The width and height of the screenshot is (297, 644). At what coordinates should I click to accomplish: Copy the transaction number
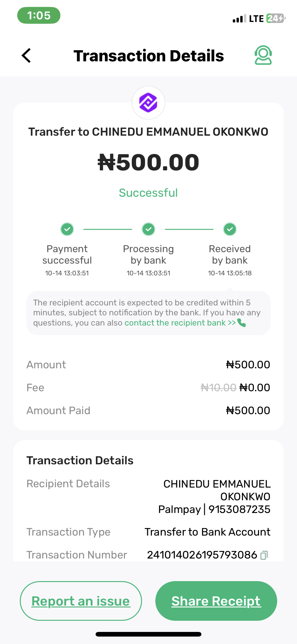[x=264, y=555]
